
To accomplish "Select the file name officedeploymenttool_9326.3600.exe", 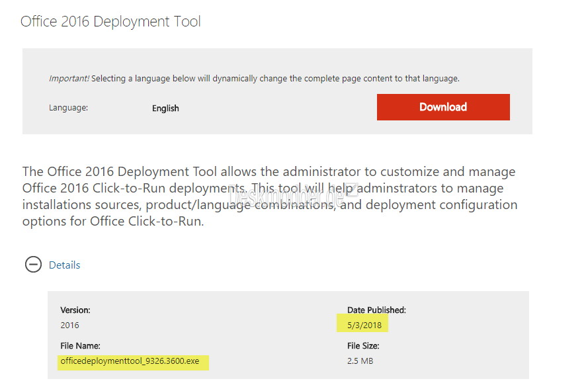I will [130, 361].
